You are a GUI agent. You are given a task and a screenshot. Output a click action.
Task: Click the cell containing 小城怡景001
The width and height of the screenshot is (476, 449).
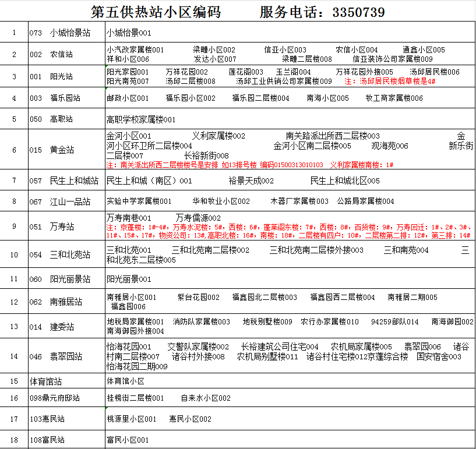click(x=129, y=33)
